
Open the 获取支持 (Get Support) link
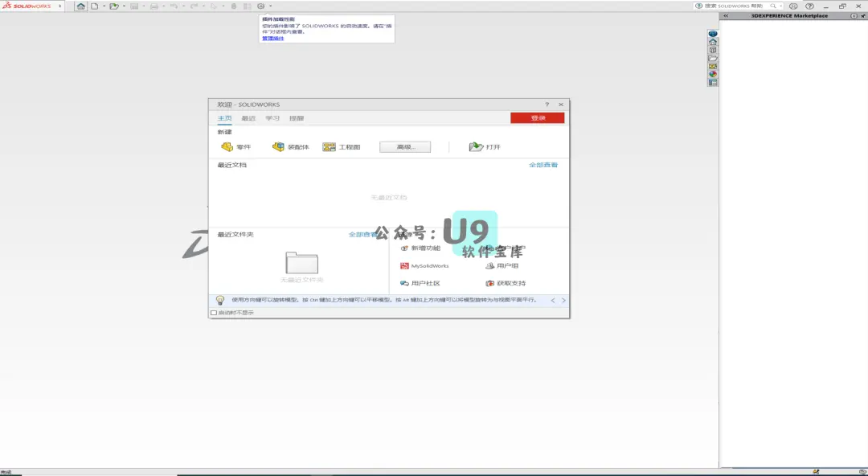506,283
